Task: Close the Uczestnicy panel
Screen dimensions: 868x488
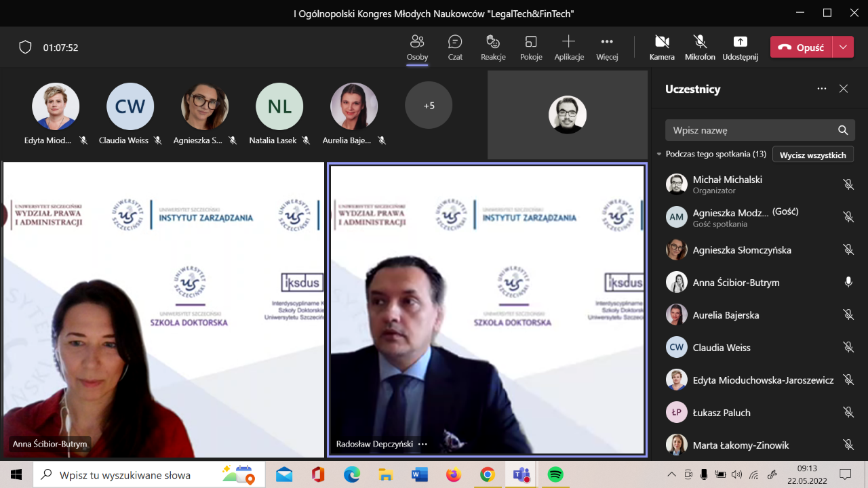Action: [844, 89]
